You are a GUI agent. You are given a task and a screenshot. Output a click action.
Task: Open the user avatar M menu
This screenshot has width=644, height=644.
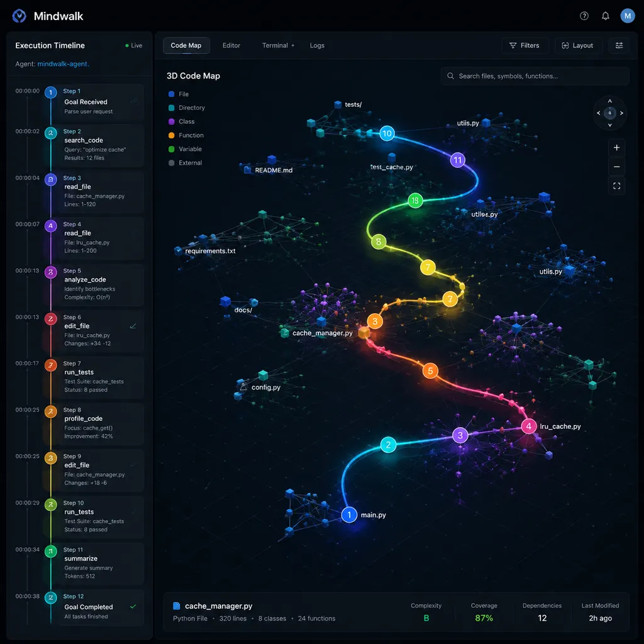627,16
